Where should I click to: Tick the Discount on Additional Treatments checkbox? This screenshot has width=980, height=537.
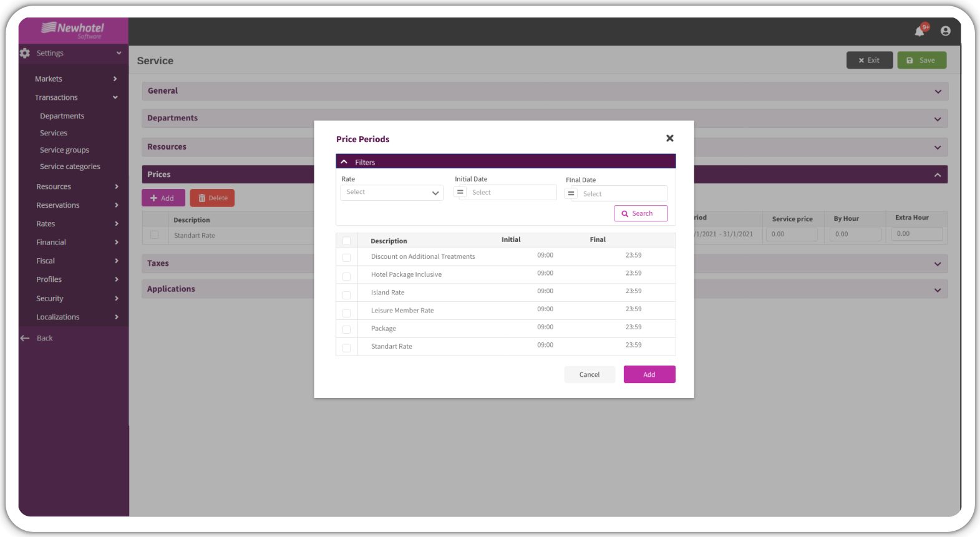[346, 258]
